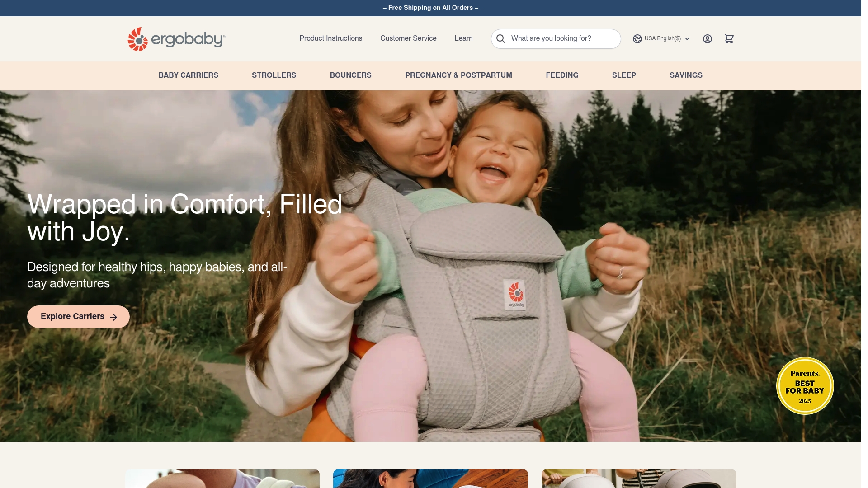
Task: Click the ergobaby logo
Action: click(177, 39)
